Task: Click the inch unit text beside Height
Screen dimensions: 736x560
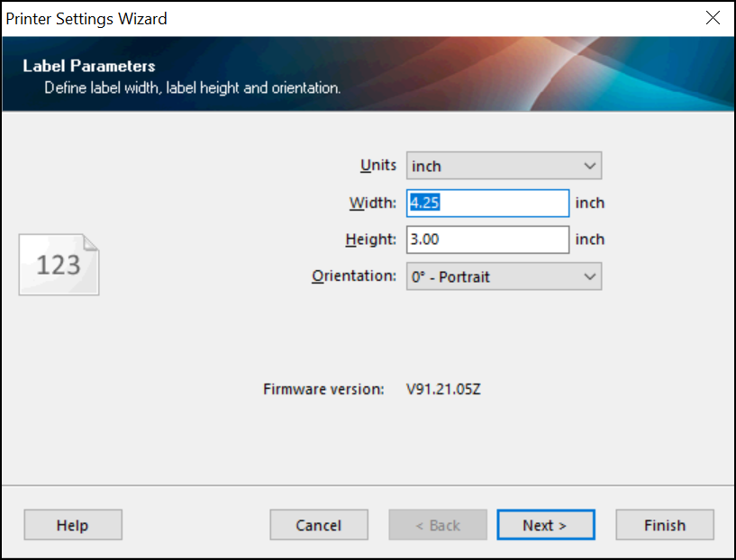Action: pyautogui.click(x=590, y=240)
